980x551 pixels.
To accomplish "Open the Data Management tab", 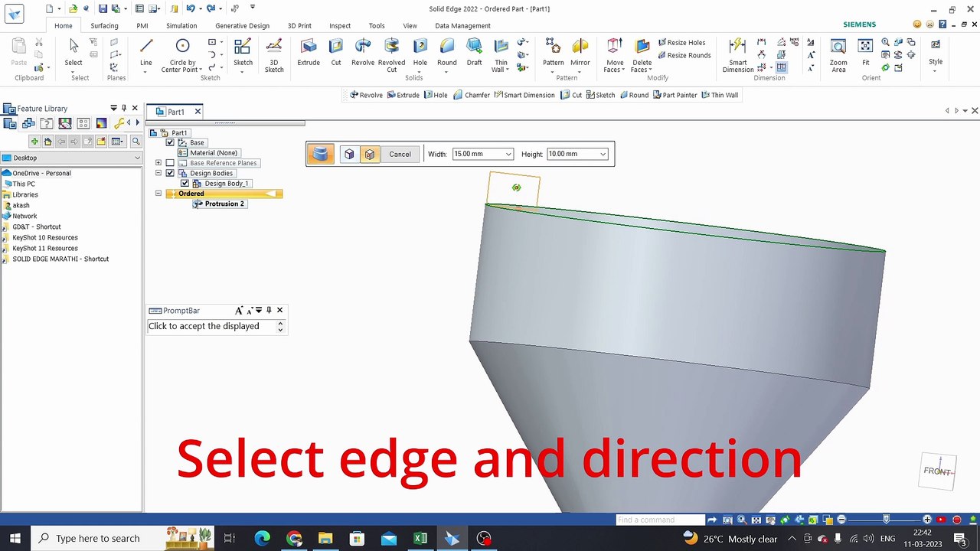I will [x=462, y=26].
